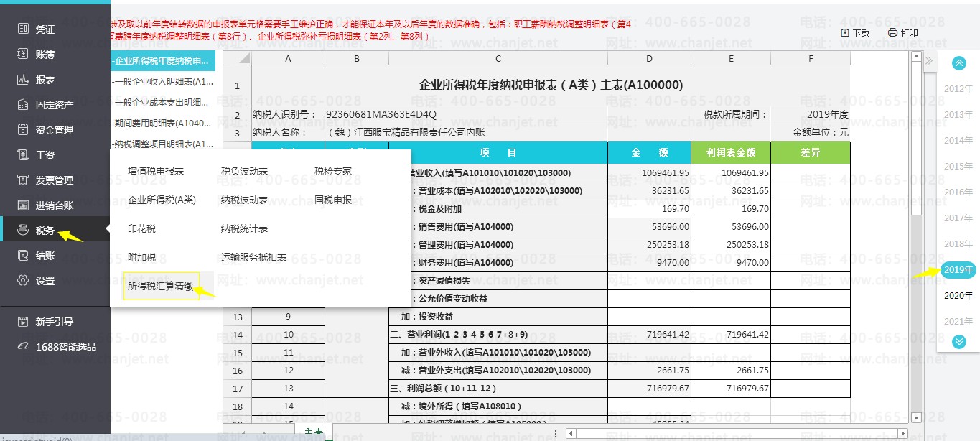The height and width of the screenshot is (441, 980).
Task: Open 进销台账 purchase-sales ledger
Action: pyautogui.click(x=55, y=205)
